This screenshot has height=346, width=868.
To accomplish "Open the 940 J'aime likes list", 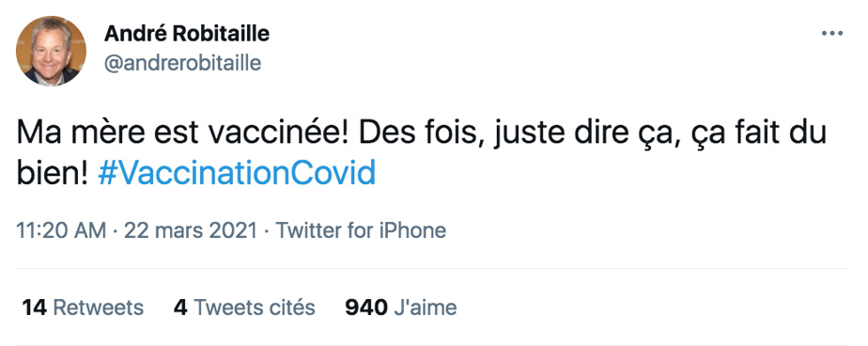I will (401, 307).
